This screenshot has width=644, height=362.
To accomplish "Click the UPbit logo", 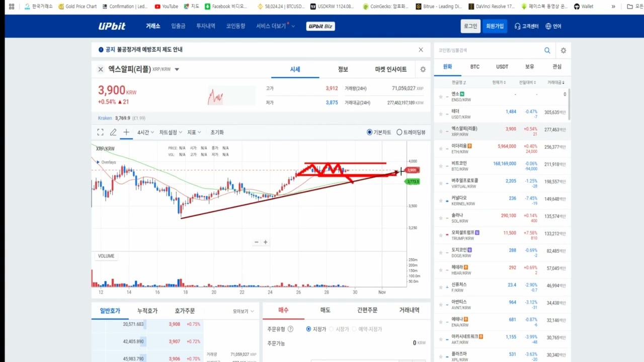I will coord(112,26).
